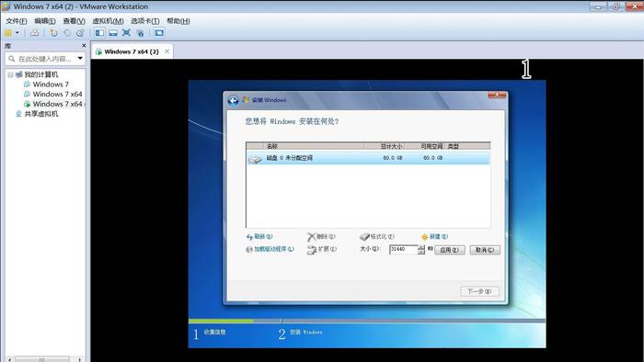Open the snapshot manager toolbar icon
The width and height of the screenshot is (644, 362).
80,33
